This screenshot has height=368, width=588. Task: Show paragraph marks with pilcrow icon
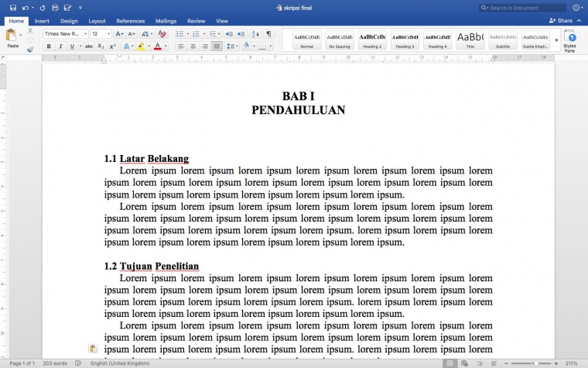tap(268, 34)
